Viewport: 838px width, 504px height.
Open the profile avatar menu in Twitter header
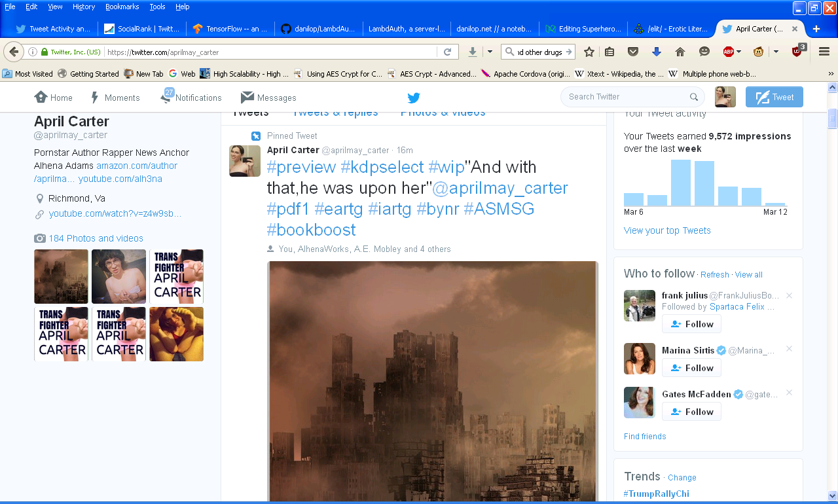pos(725,97)
